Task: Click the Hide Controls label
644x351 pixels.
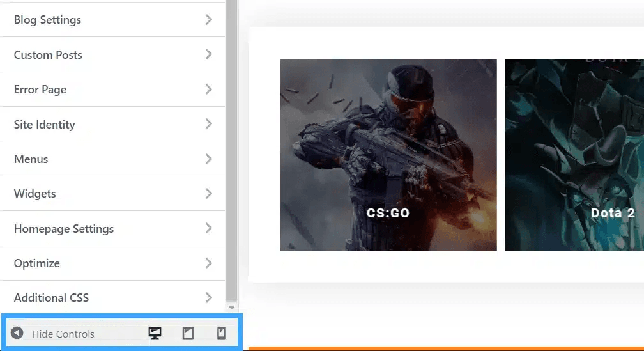Action: (63, 334)
